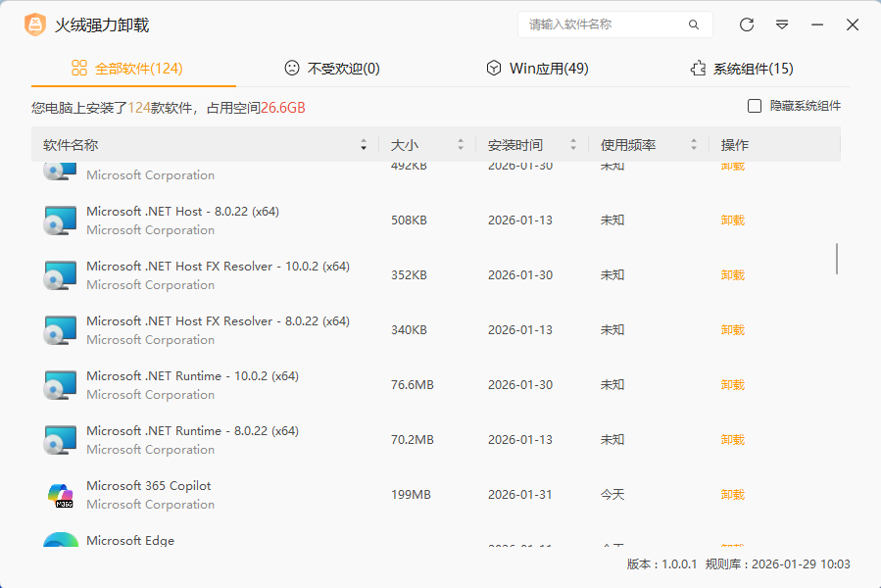Toggle the 隐藏系统组件 checkbox
This screenshot has width=881, height=588.
click(755, 106)
